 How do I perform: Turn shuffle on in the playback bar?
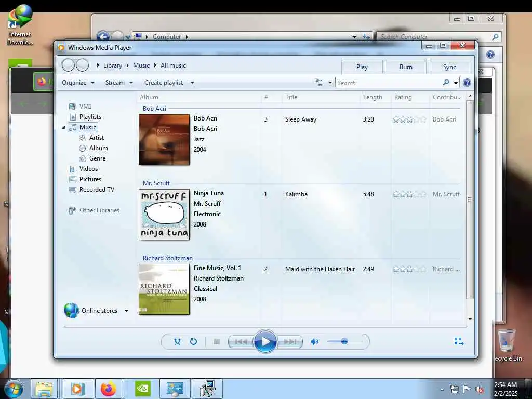(177, 342)
